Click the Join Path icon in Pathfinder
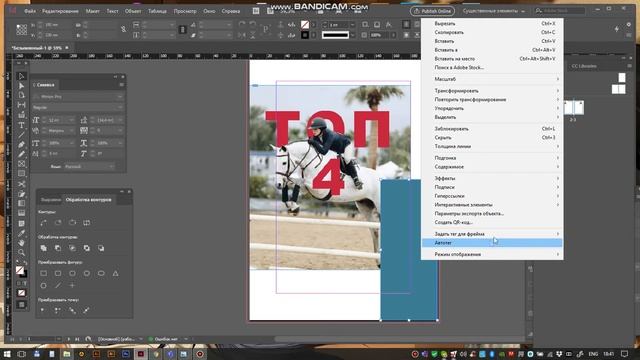640x360 pixels. coord(43,223)
